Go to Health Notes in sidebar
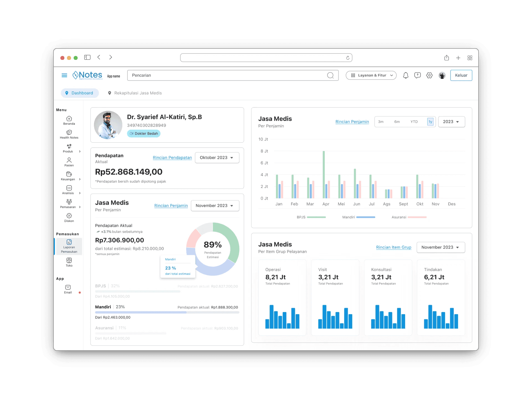This screenshot has width=532, height=399. (x=69, y=134)
